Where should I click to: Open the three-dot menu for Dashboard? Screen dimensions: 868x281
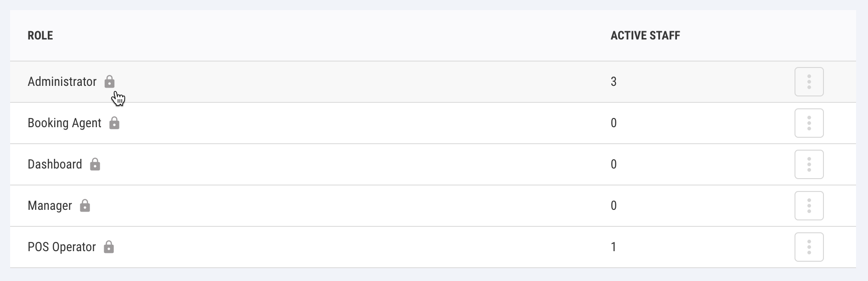(x=809, y=164)
